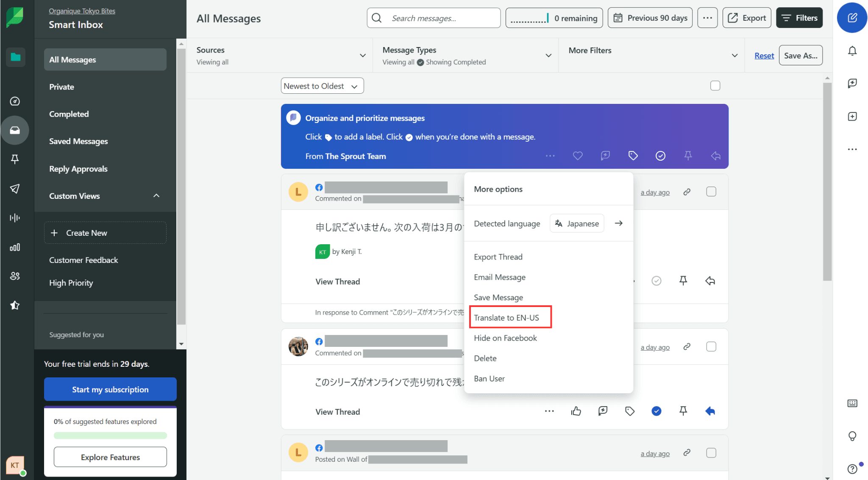The image size is (868, 480).
Task: Choose Translate to EN-US option
Action: pyautogui.click(x=506, y=318)
